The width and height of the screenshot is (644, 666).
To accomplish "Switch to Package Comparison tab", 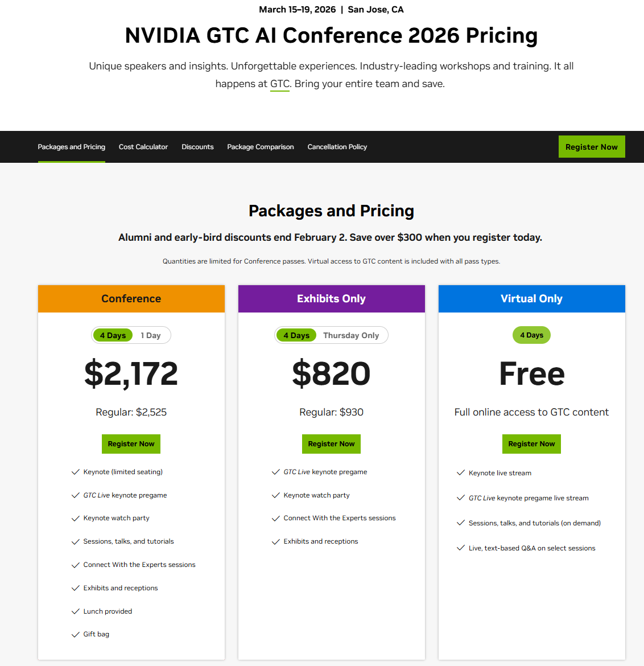I will point(261,147).
